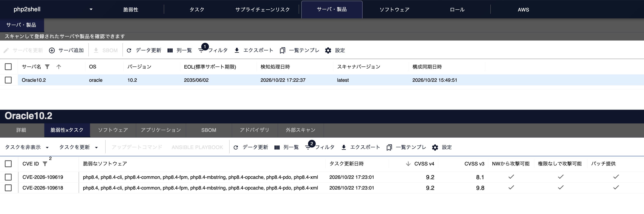Open the 詳細 tab

coord(21,130)
